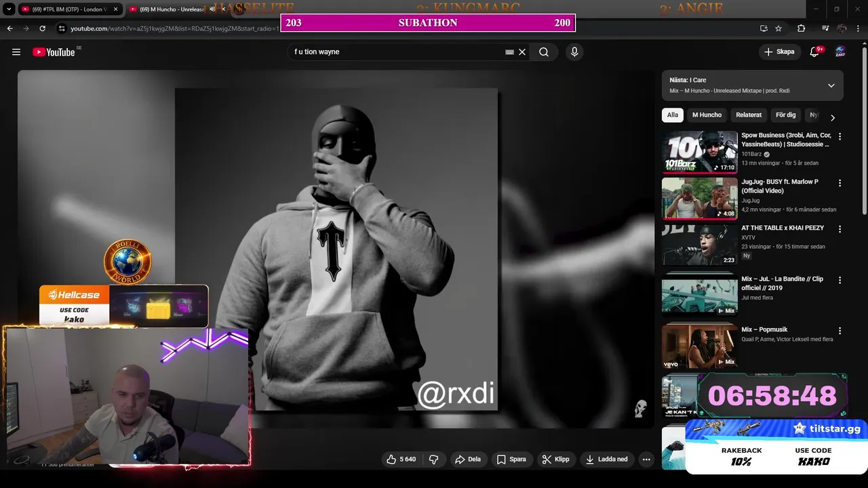Select the Relaterat filter chip
The width and height of the screenshot is (868, 488).
pos(749,115)
